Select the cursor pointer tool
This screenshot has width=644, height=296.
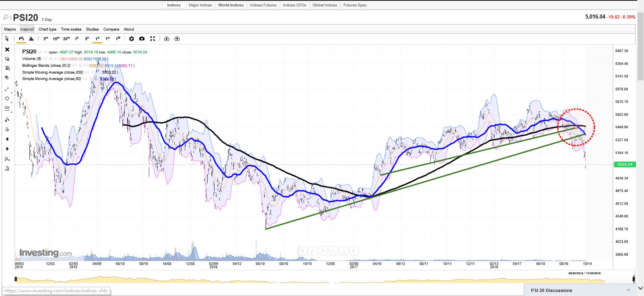(7, 39)
